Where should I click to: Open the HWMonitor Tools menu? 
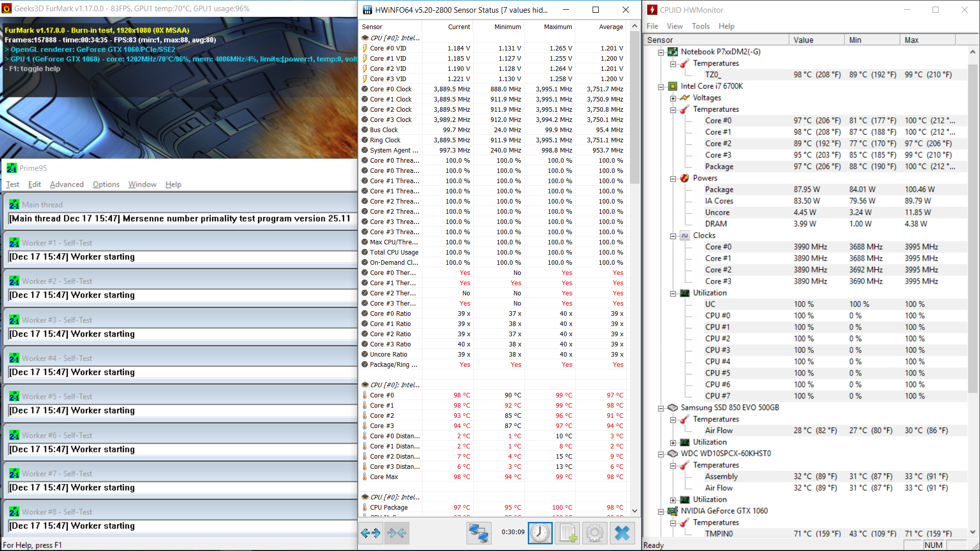pyautogui.click(x=701, y=26)
